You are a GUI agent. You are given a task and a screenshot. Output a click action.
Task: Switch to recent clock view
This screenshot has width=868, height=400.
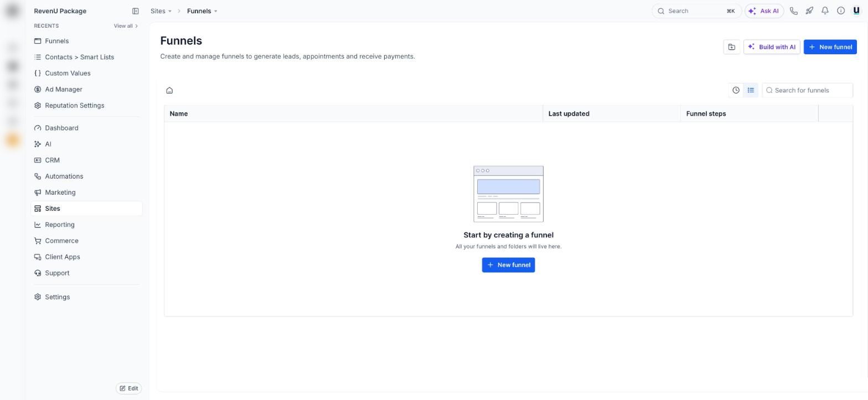[736, 90]
